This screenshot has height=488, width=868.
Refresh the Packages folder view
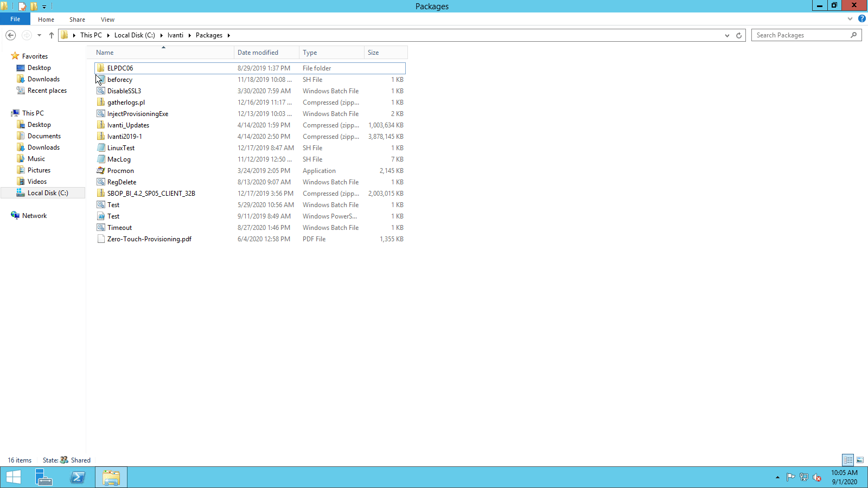[738, 35]
